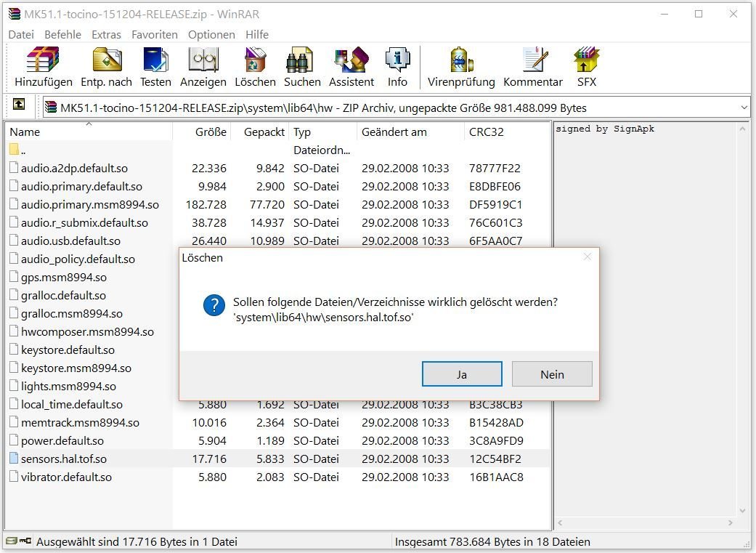Maximize the WinRAR window
The image size is (756, 553).
click(698, 14)
